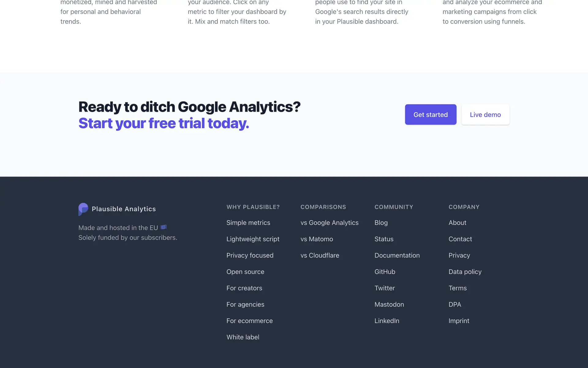
Task: Select the For ecommerce link
Action: (x=249, y=321)
